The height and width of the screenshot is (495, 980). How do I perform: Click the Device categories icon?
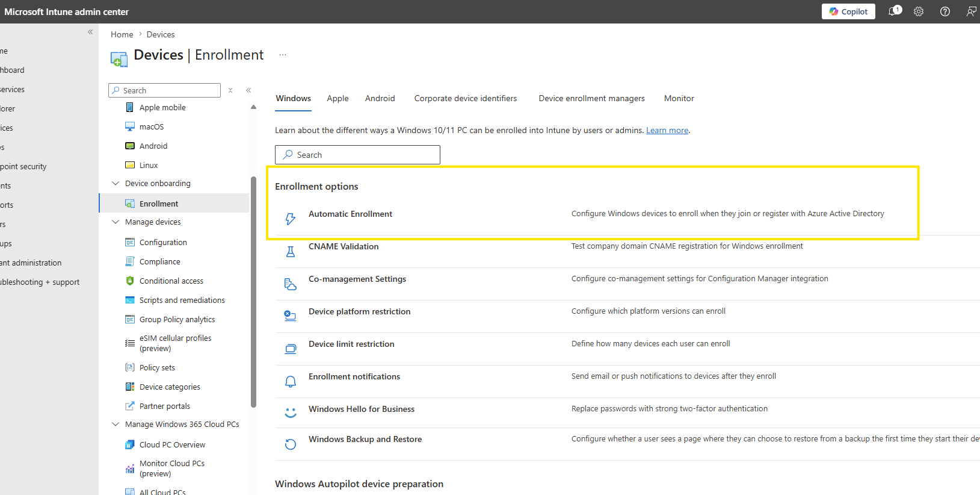click(x=129, y=387)
